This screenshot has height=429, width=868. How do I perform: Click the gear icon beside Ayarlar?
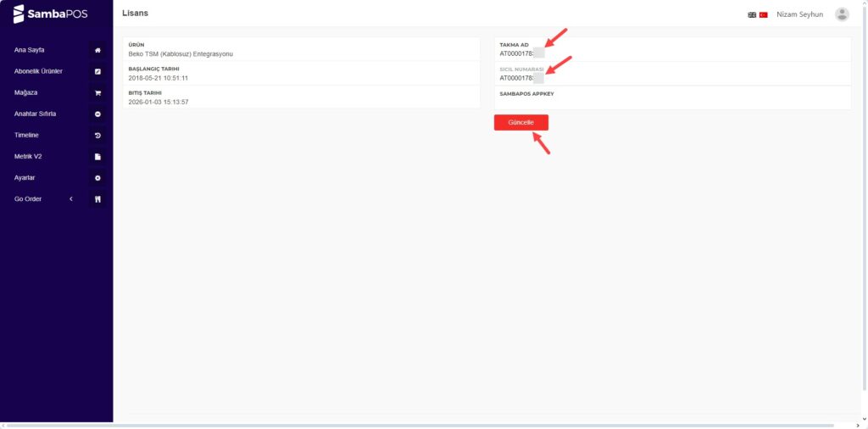point(97,178)
